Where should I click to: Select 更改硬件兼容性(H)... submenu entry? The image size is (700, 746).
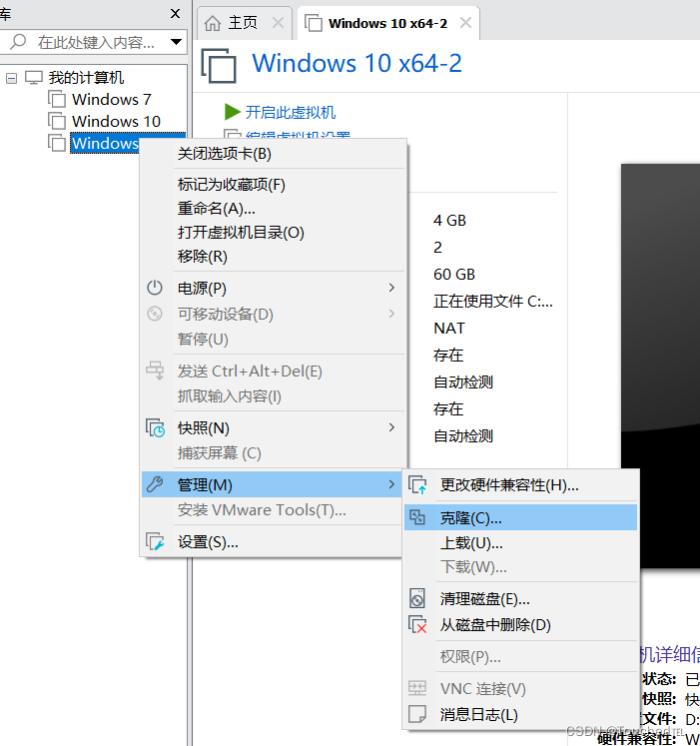pyautogui.click(x=520, y=484)
